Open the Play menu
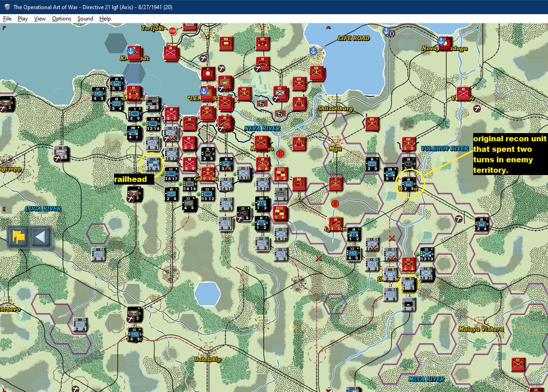 point(23,19)
